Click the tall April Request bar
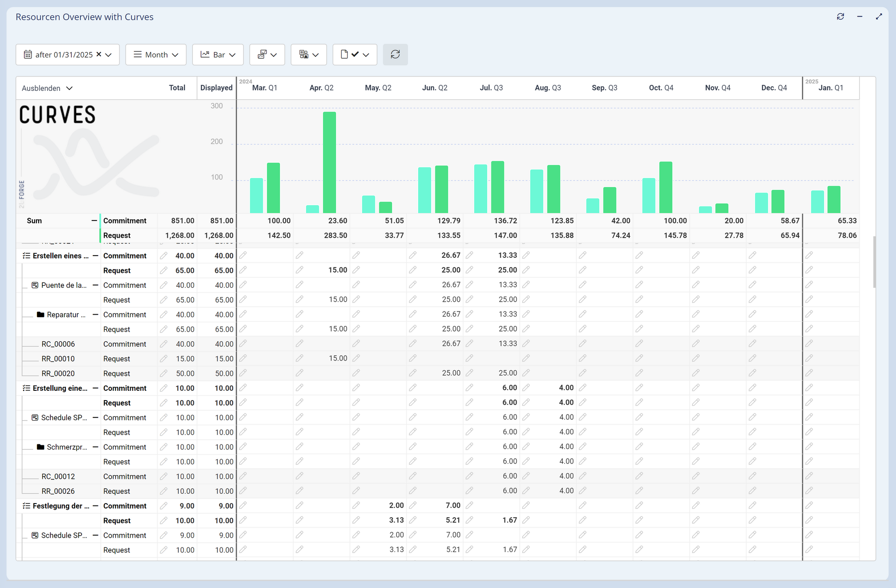Screen dimensions: 896x588 coord(329,162)
